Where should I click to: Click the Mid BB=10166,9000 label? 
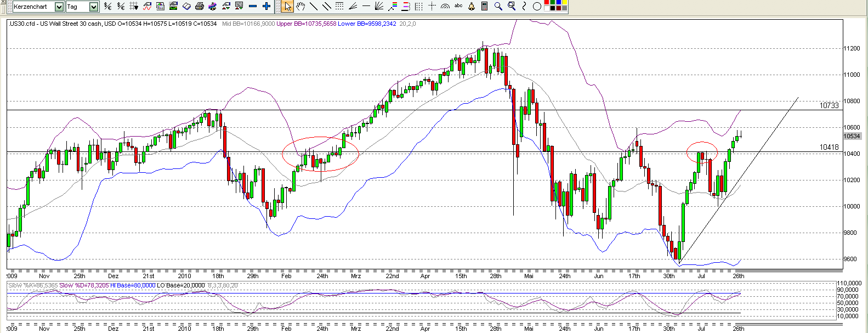248,24
